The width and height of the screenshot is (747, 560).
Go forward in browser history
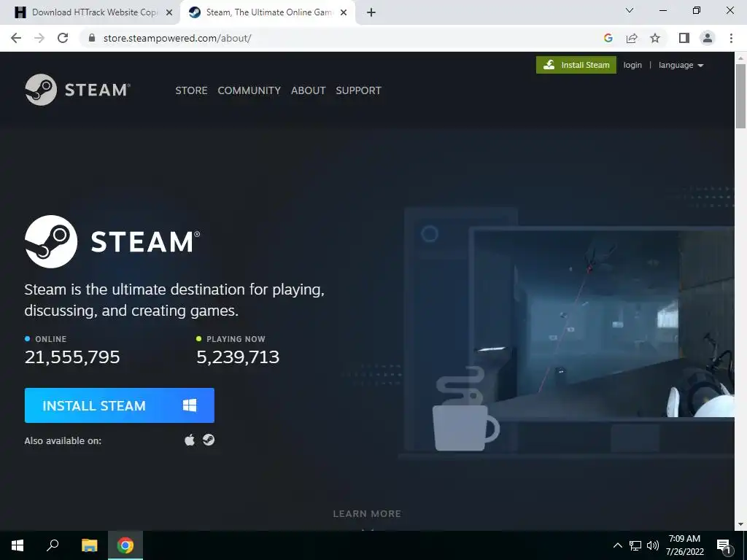pyautogui.click(x=39, y=38)
